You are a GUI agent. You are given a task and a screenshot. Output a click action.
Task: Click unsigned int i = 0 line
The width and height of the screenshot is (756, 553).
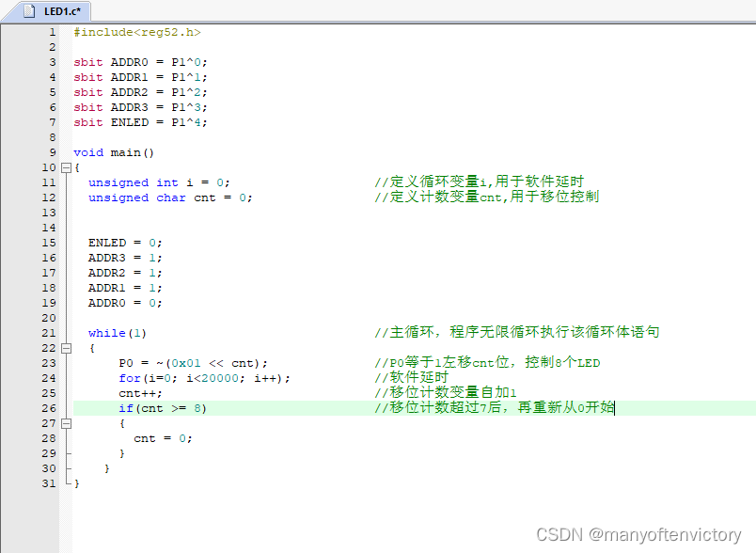[x=159, y=182]
